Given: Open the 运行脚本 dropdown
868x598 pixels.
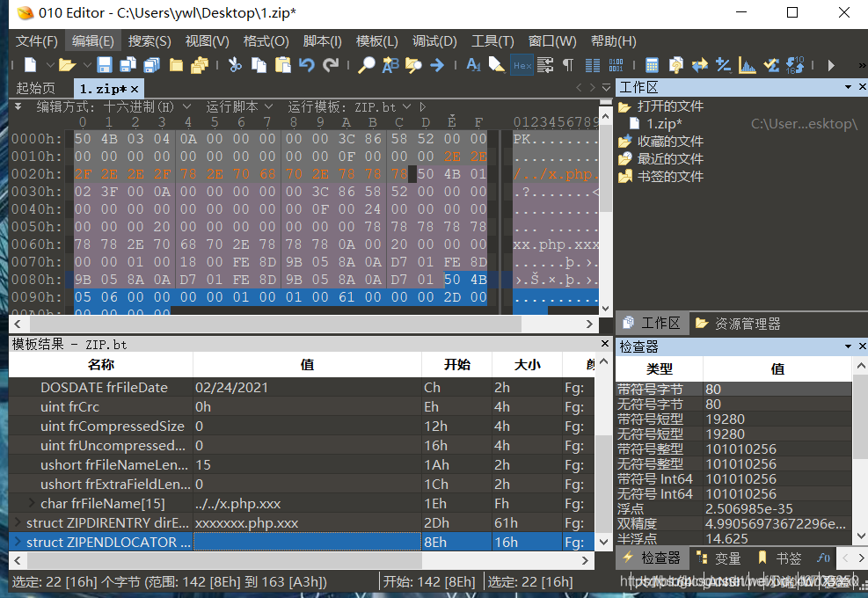Looking at the screenshot, I should coord(268,106).
